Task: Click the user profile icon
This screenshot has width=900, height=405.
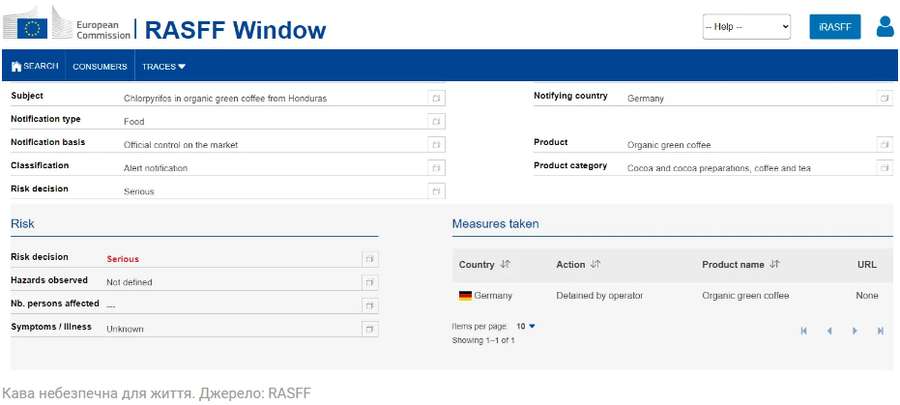Action: point(885,27)
